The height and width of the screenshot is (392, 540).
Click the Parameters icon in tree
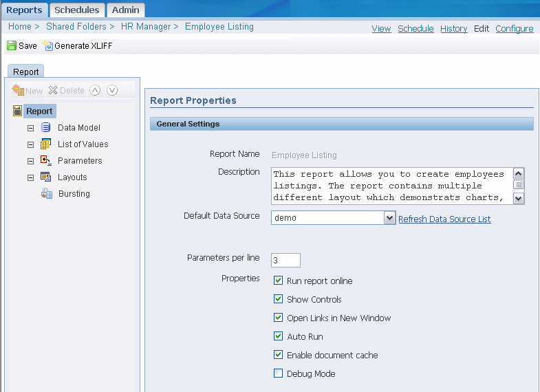46,160
